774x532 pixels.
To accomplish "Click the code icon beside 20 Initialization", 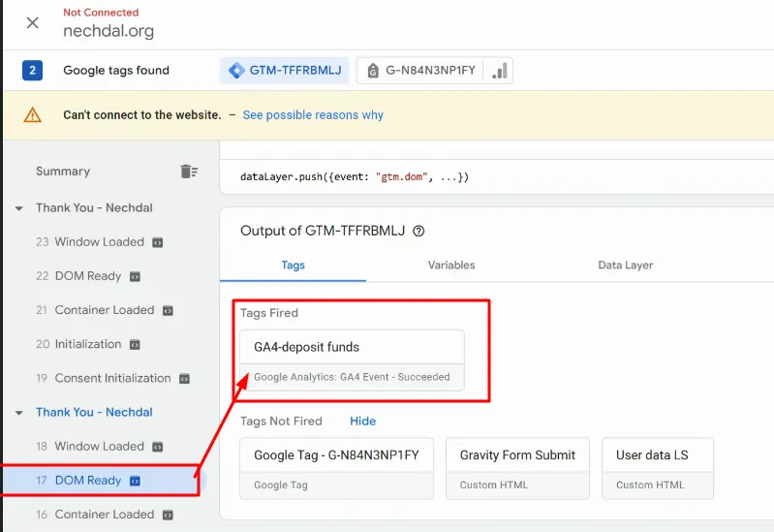I will tap(135, 345).
